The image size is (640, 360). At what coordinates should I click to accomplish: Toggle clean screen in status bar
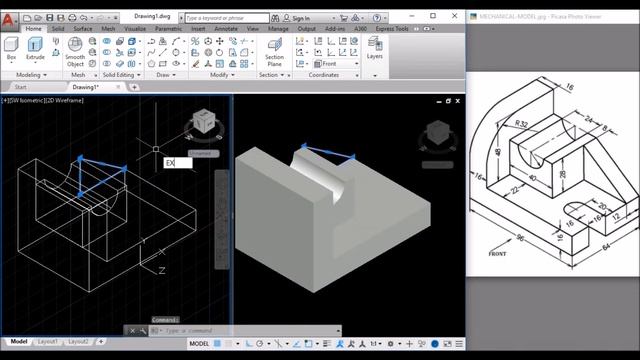coord(447,344)
